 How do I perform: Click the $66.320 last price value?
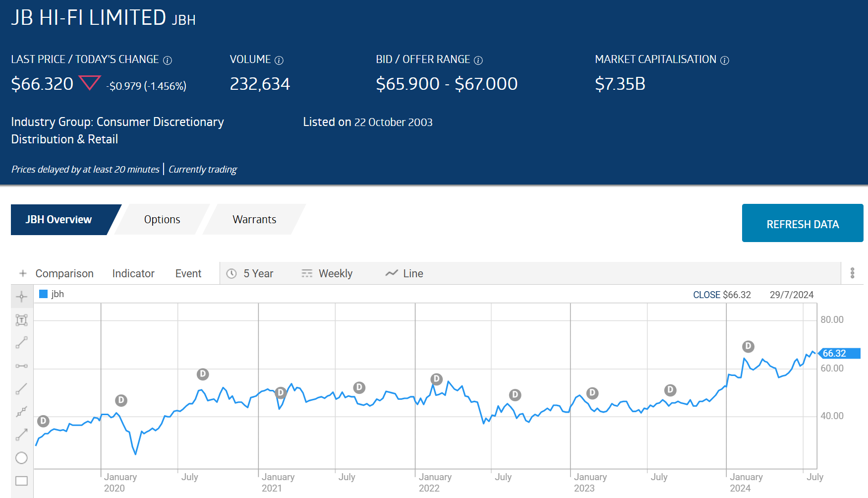tap(42, 84)
